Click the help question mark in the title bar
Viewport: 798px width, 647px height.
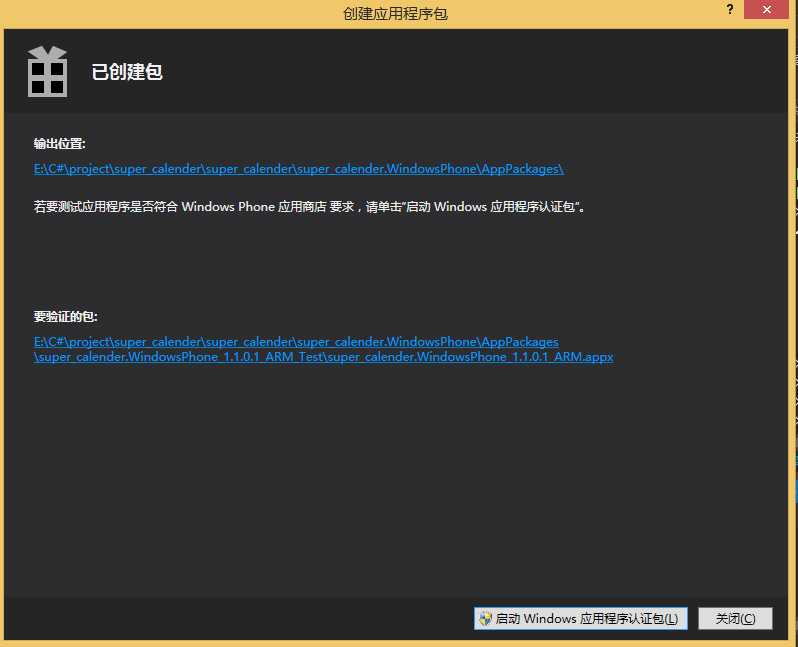pyautogui.click(x=730, y=9)
